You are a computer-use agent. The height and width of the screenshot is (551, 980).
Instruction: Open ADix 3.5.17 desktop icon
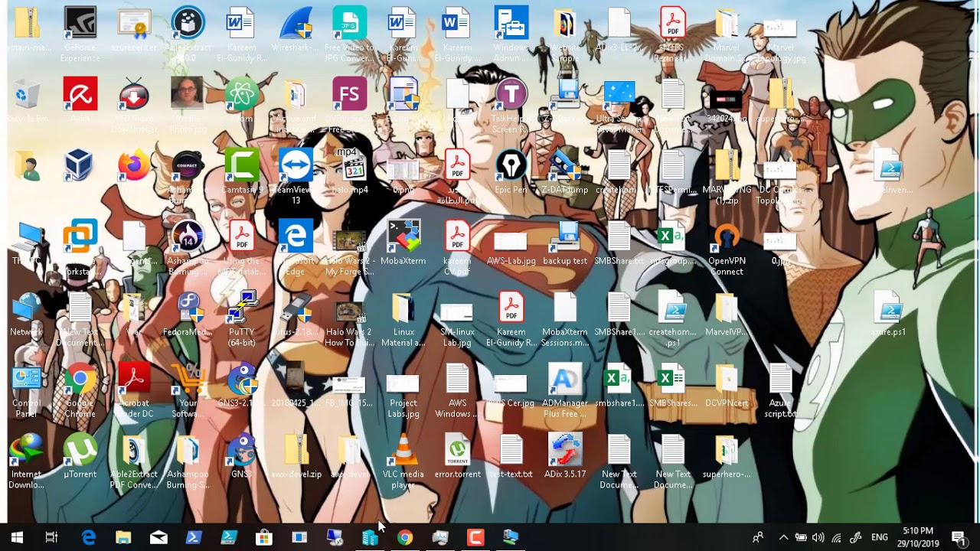coord(565,450)
